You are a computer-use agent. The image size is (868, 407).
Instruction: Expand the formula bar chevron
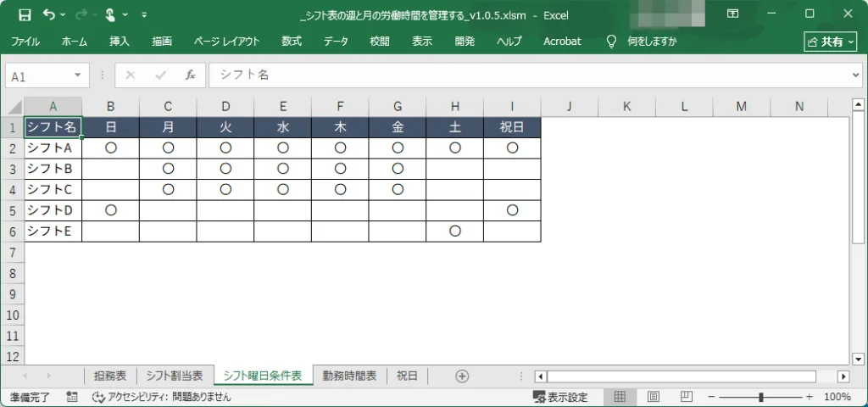pyautogui.click(x=856, y=75)
